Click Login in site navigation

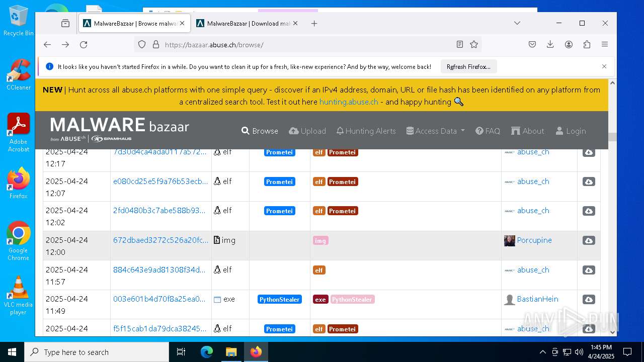click(571, 131)
